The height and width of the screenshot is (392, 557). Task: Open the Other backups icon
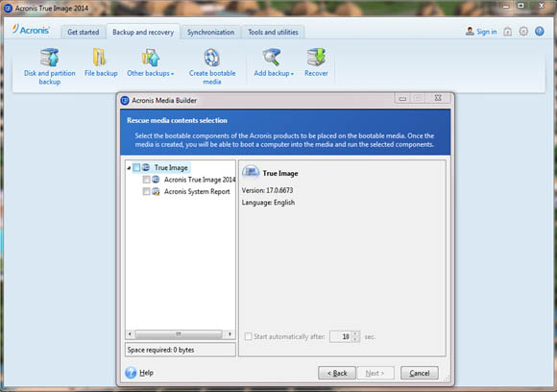[x=151, y=58]
